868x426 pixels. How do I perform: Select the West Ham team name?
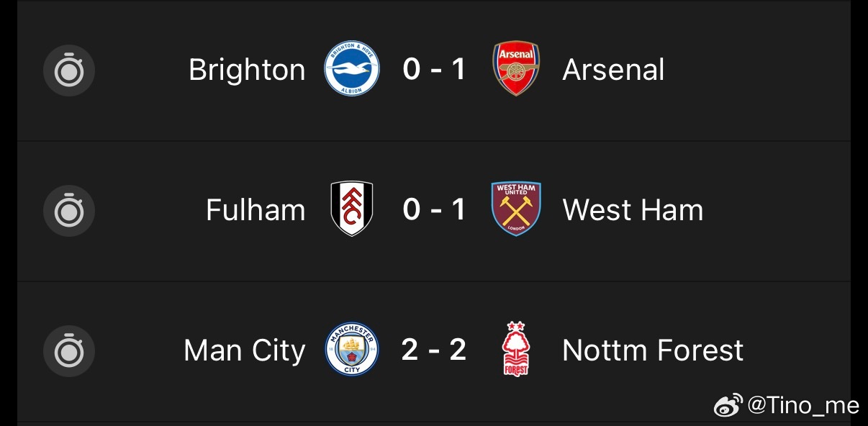pyautogui.click(x=633, y=210)
